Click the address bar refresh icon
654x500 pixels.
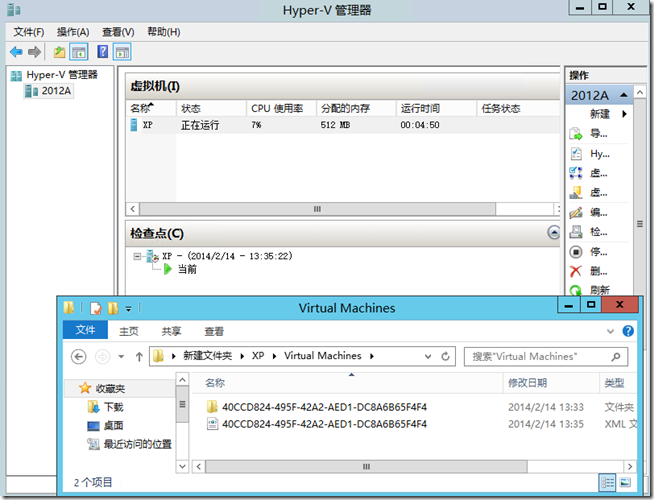[x=445, y=357]
